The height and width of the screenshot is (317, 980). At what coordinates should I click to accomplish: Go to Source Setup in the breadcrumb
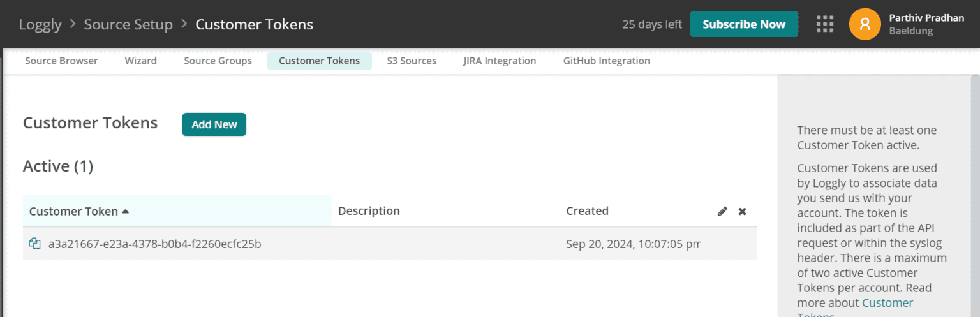click(128, 24)
